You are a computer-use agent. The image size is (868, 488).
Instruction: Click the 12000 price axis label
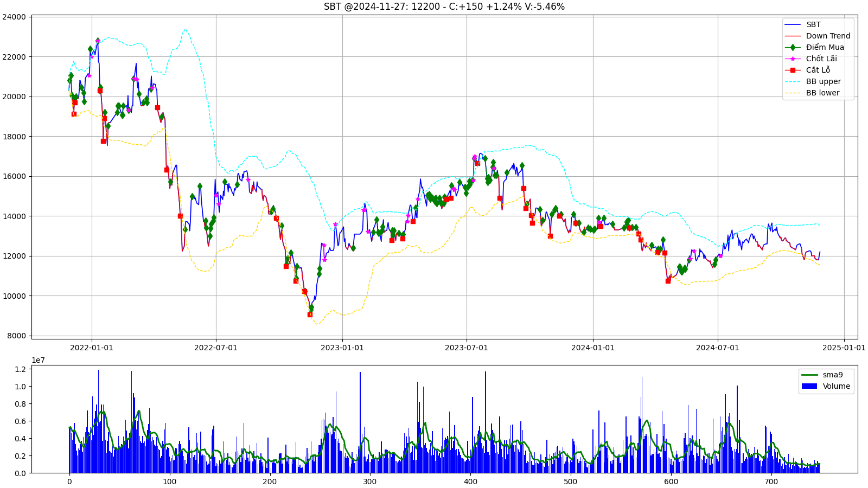pos(14,256)
